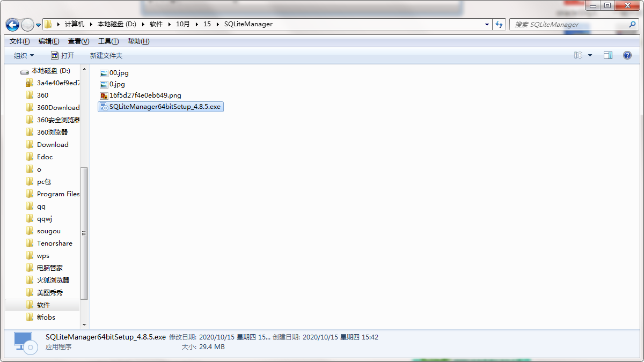Select the 00.jpg image file

[114, 73]
